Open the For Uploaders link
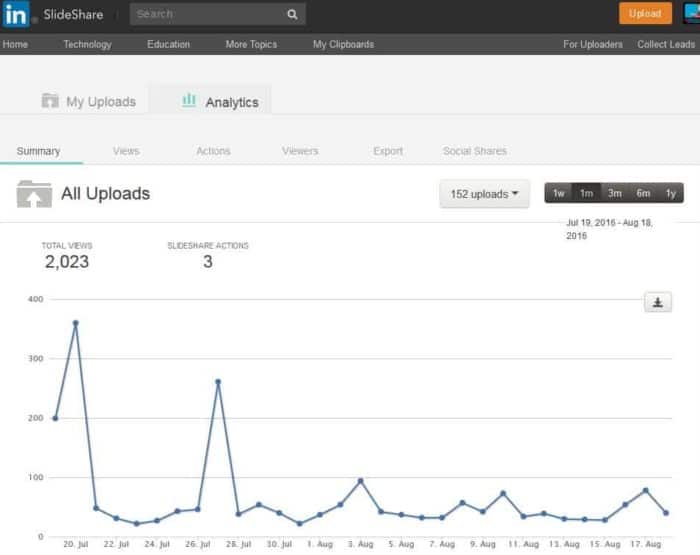The height and width of the screenshot is (555, 700). click(593, 44)
